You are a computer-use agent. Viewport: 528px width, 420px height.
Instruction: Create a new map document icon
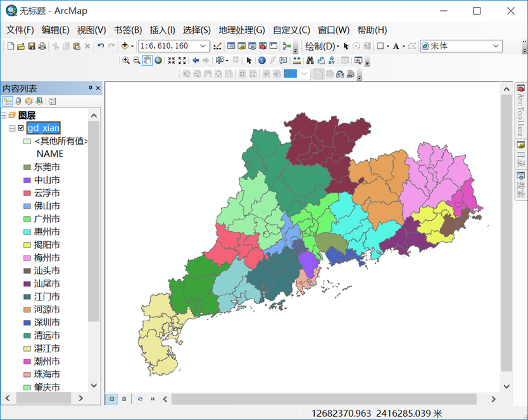point(10,46)
